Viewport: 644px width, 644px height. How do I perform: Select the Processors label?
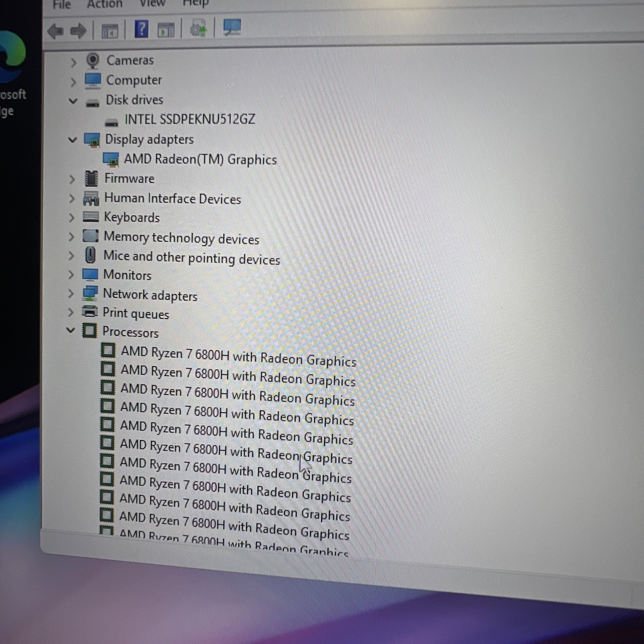[130, 332]
